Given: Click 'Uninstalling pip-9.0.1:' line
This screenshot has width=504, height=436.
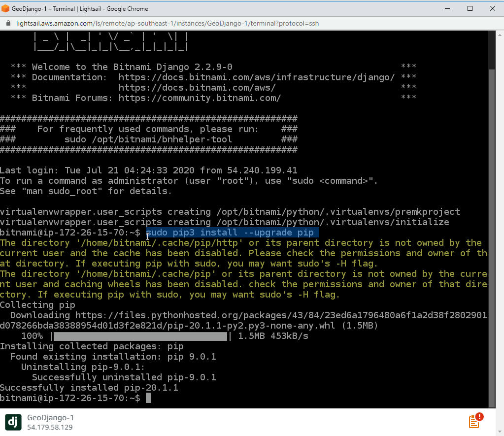Looking at the screenshot, I should (83, 367).
